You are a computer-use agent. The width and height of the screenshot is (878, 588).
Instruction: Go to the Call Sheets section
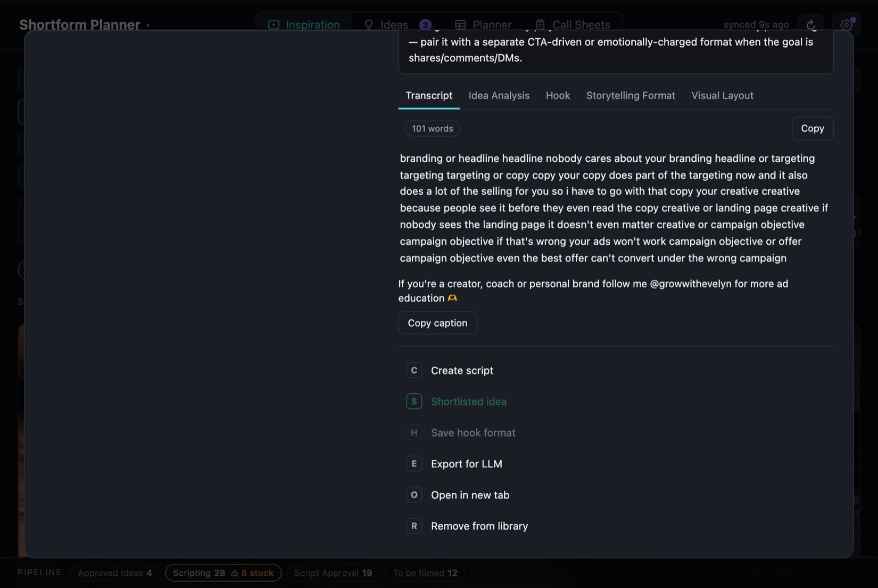coord(573,25)
